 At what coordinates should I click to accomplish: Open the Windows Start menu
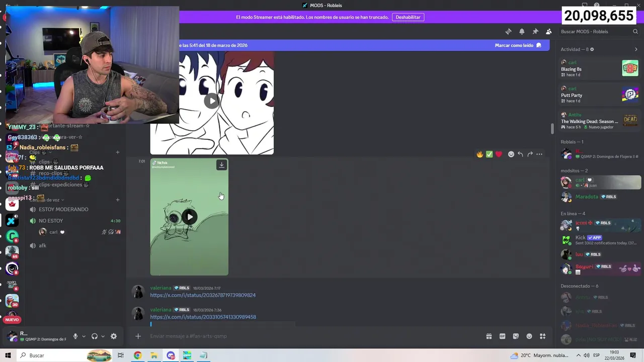coord(8,355)
